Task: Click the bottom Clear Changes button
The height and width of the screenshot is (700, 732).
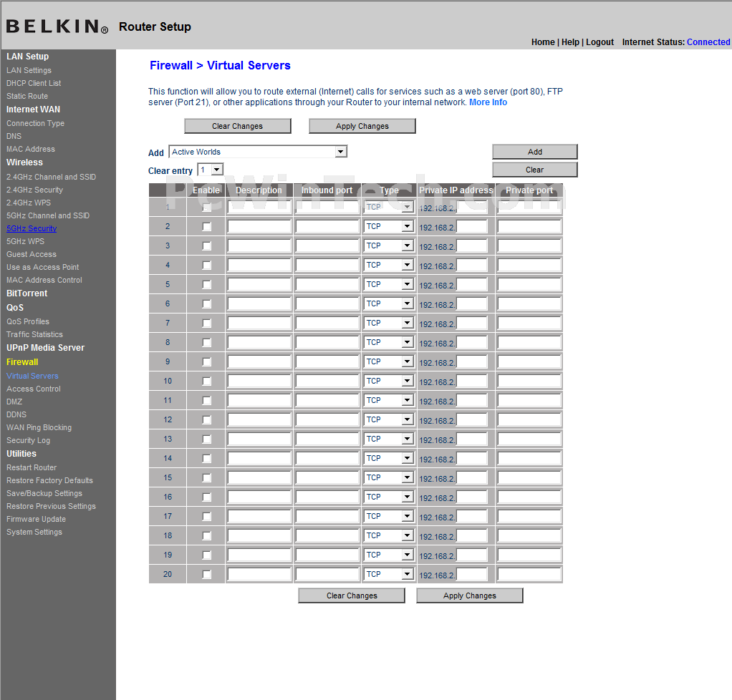Action: click(x=352, y=596)
